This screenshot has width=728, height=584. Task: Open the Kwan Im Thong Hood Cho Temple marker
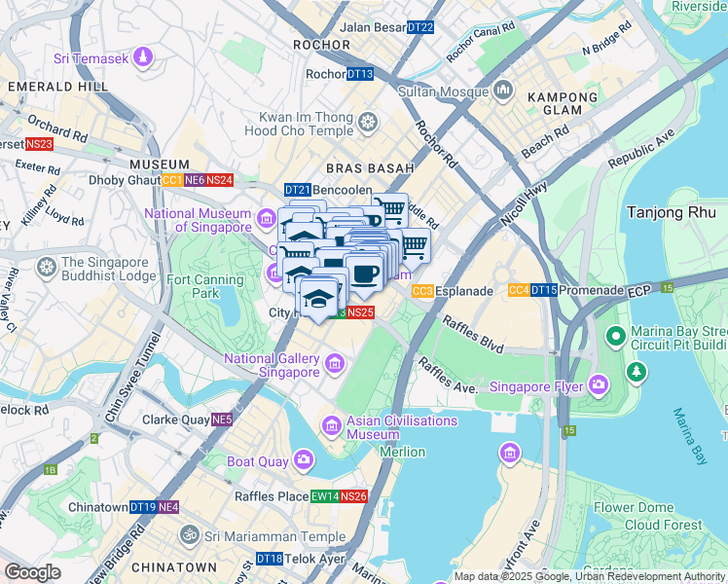368,123
